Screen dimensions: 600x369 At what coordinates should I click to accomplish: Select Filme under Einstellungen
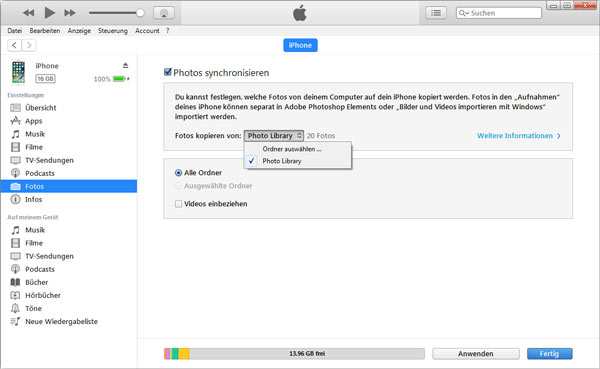tap(69, 147)
